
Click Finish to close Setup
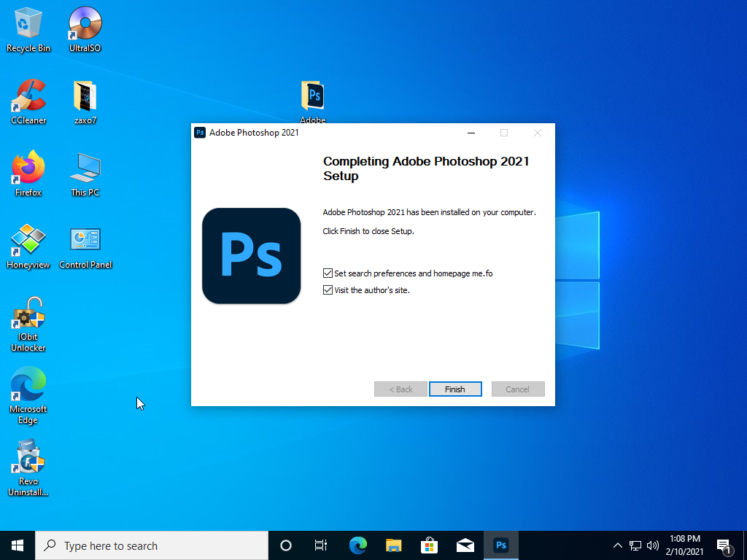point(455,389)
